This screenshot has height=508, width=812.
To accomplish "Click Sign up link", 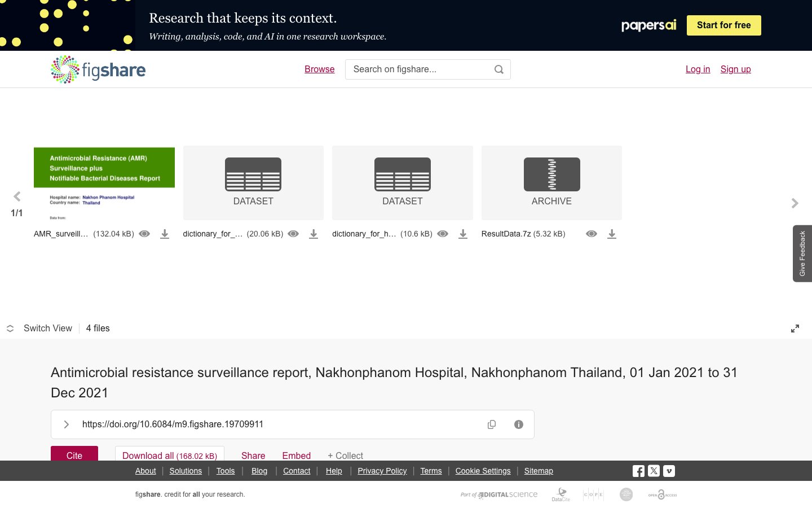I will pyautogui.click(x=735, y=69).
